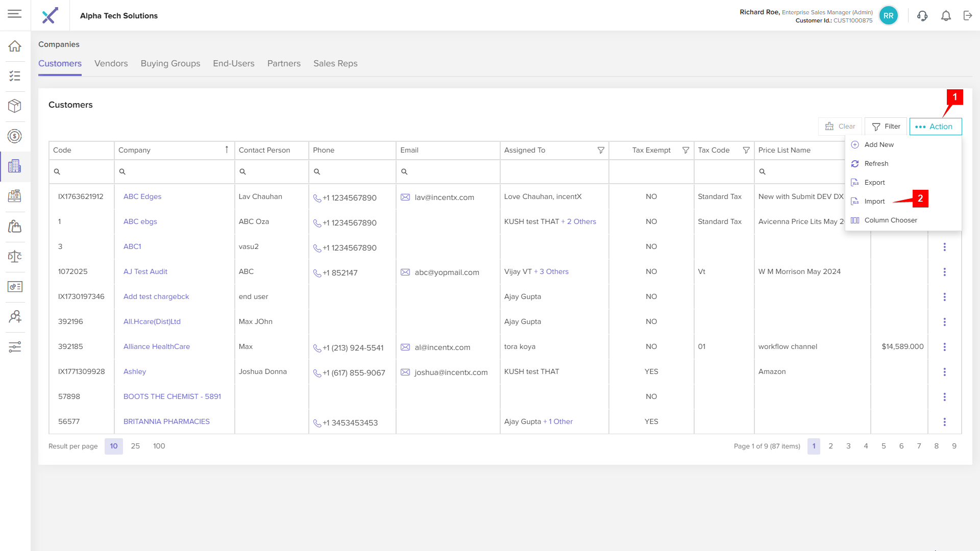Click the dollar coin sidebar icon
This screenshot has height=551, width=980.
pos(15,136)
